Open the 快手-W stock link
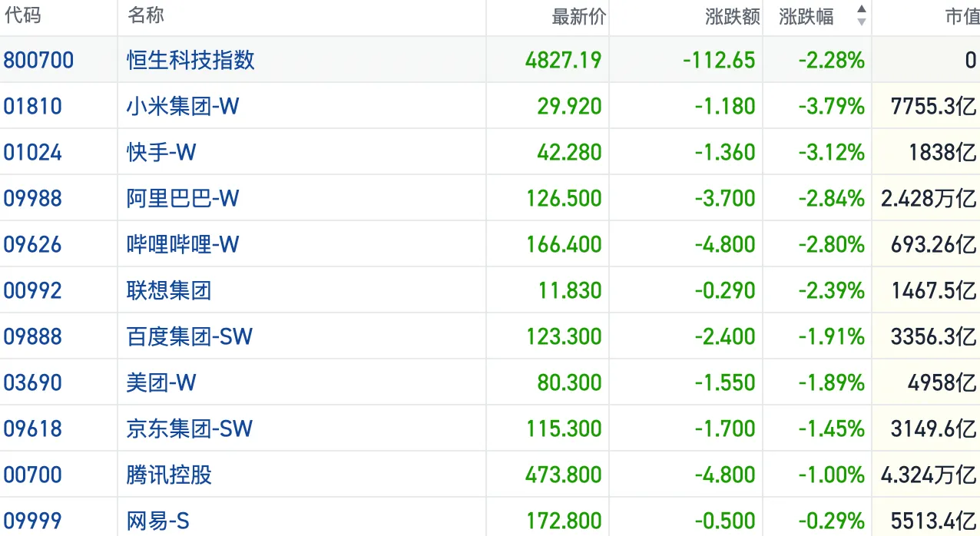This screenshot has width=980, height=536. (x=161, y=152)
